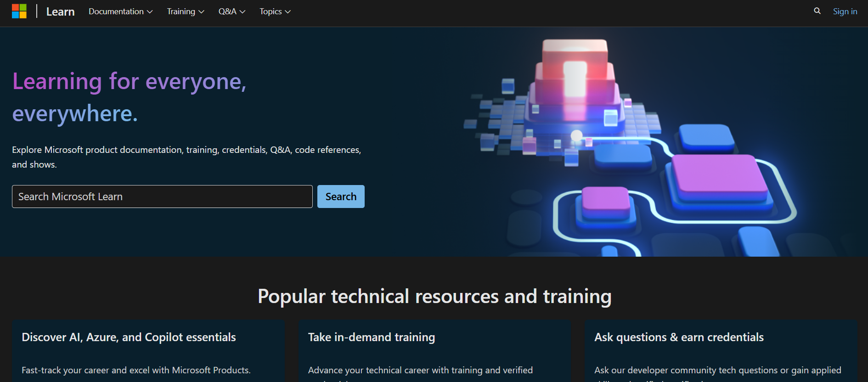The image size is (868, 382).
Task: Expand the Documentation menu
Action: [x=120, y=11]
